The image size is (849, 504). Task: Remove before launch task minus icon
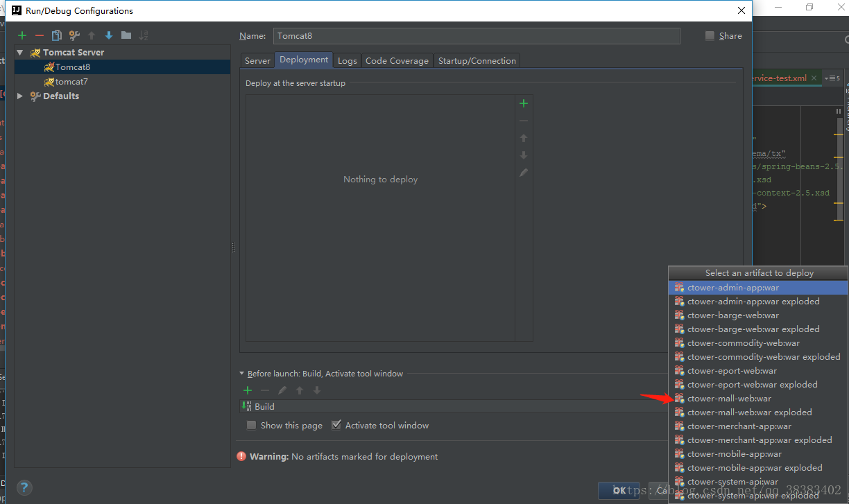[x=265, y=390]
